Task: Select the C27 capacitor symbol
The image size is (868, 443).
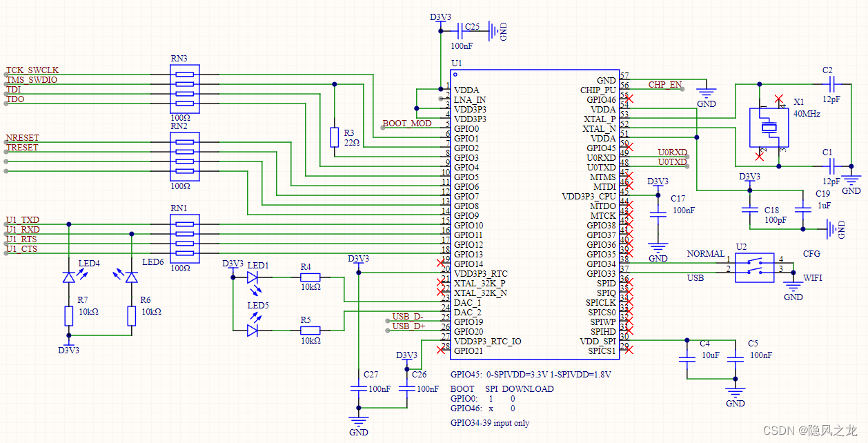Action: pyautogui.click(x=357, y=388)
